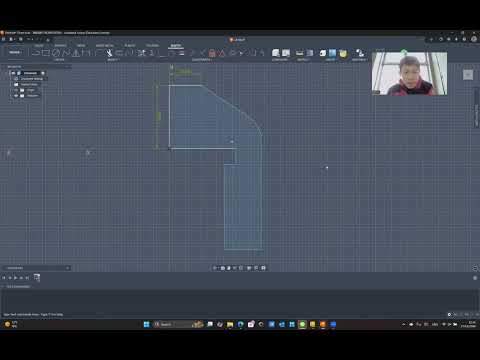Click the webcam video thumbnail
This screenshot has height=360, width=480.
(x=409, y=74)
